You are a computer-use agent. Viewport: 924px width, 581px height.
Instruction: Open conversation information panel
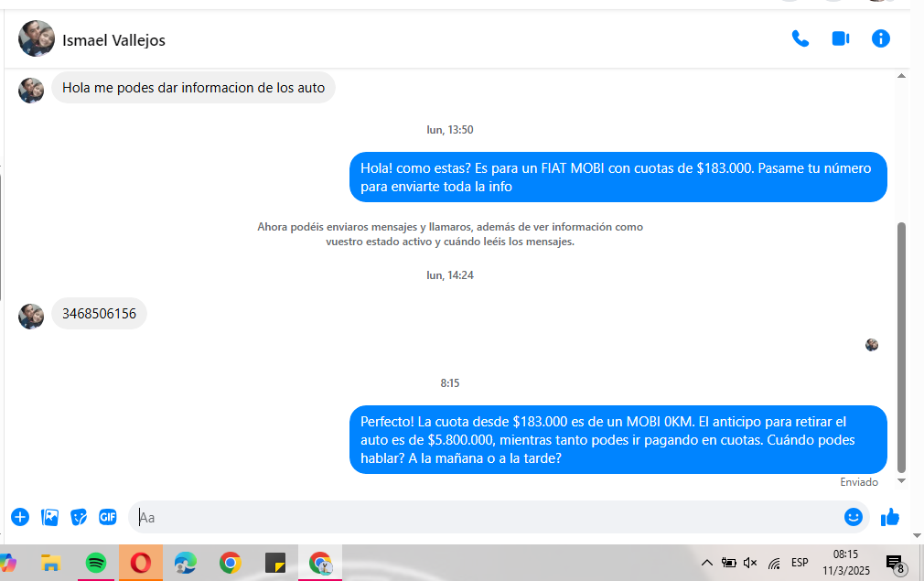tap(880, 38)
